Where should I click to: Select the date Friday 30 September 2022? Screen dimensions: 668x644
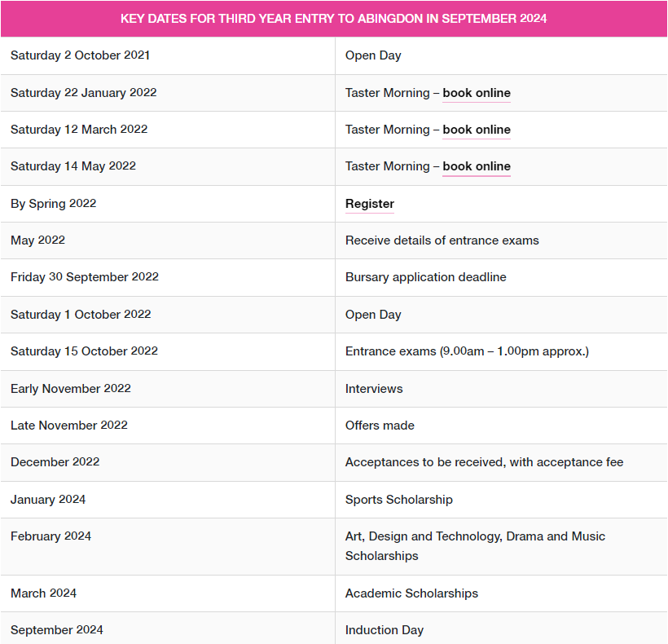tap(85, 277)
